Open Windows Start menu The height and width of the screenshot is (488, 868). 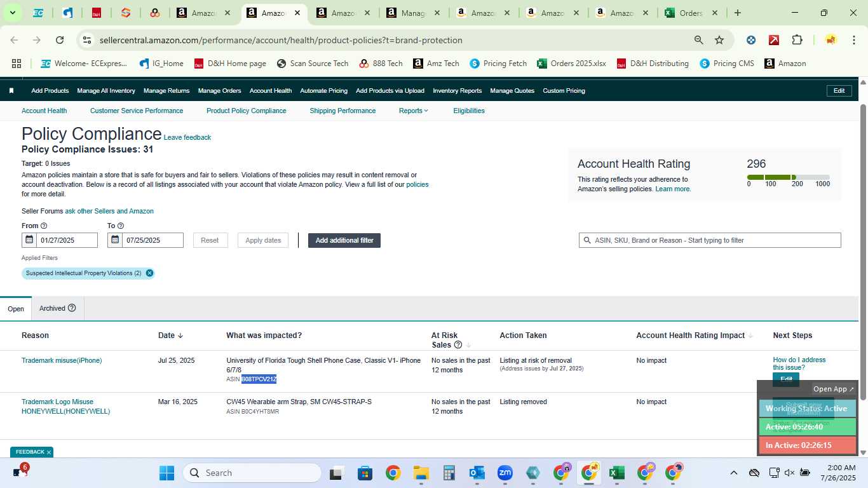(x=166, y=473)
